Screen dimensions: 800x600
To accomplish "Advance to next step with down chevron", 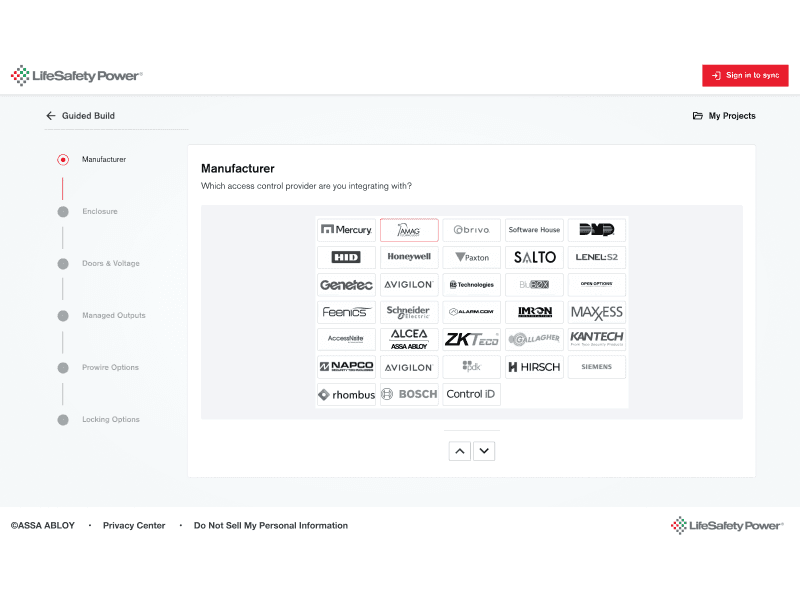I will click(484, 451).
